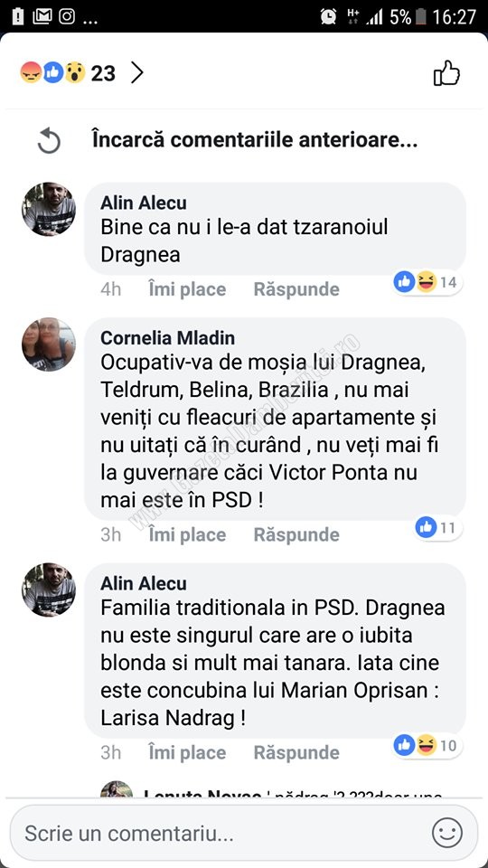Screen dimensions: 488x868
Task: Expand reactions list with the chevron arrow
Action: pos(136,72)
